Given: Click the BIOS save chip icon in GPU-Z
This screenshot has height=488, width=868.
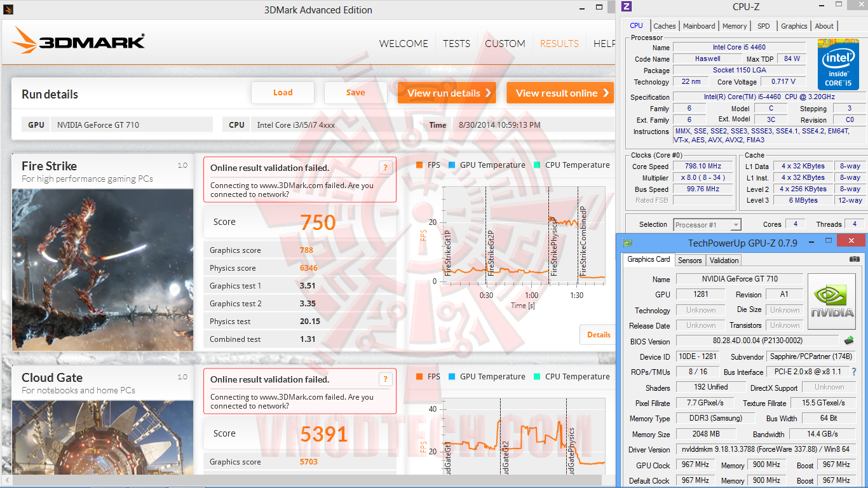Looking at the screenshot, I should pyautogui.click(x=848, y=341).
